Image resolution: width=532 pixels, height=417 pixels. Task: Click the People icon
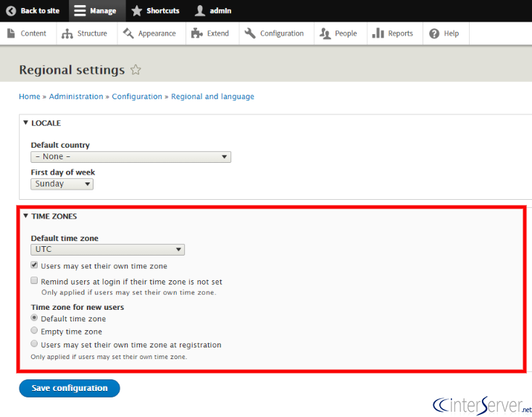pos(325,33)
